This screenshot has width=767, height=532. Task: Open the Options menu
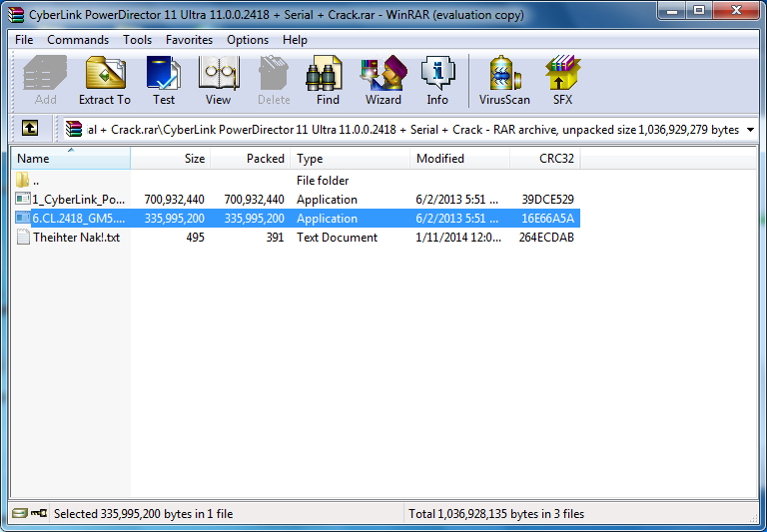248,40
